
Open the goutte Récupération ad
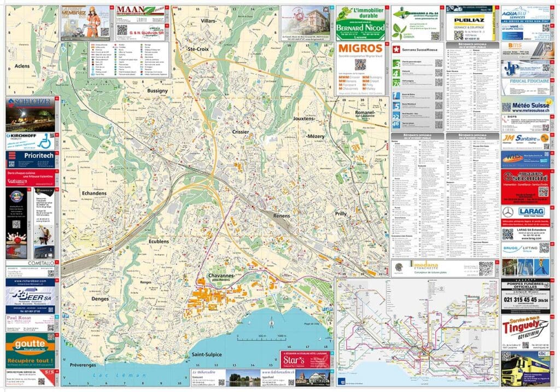(x=31, y=350)
